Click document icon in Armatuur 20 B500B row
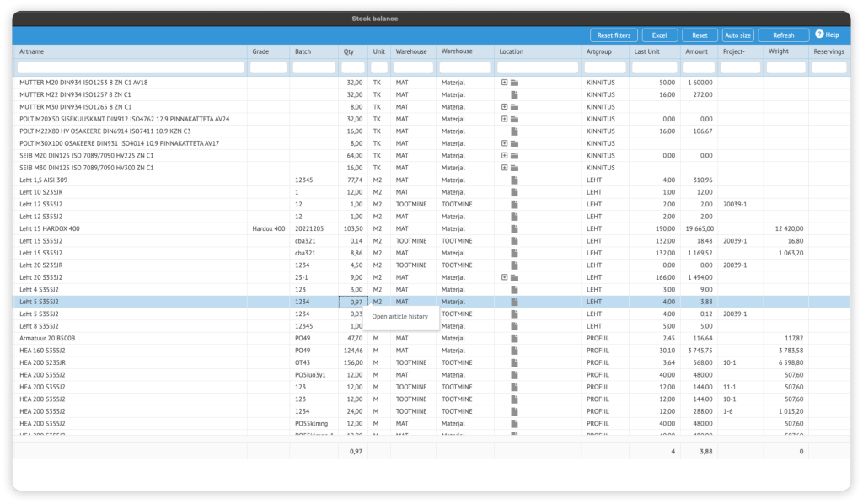Viewport: 863px width, 504px height. coord(514,338)
